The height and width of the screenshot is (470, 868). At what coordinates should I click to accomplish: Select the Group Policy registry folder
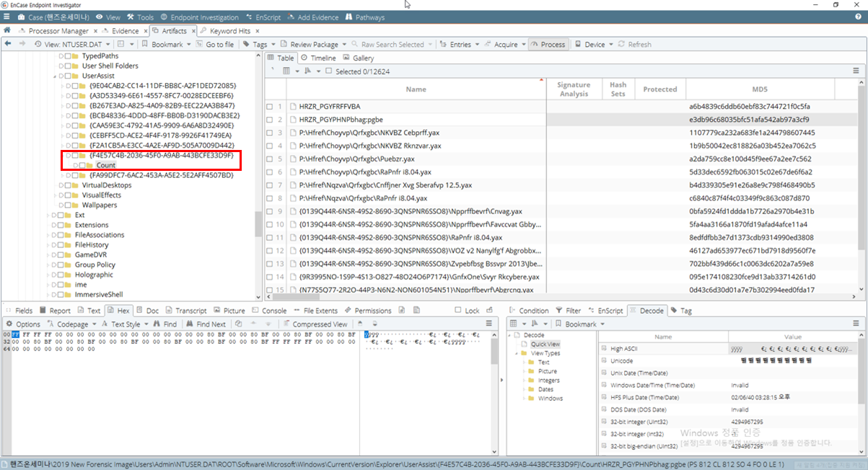(95, 265)
